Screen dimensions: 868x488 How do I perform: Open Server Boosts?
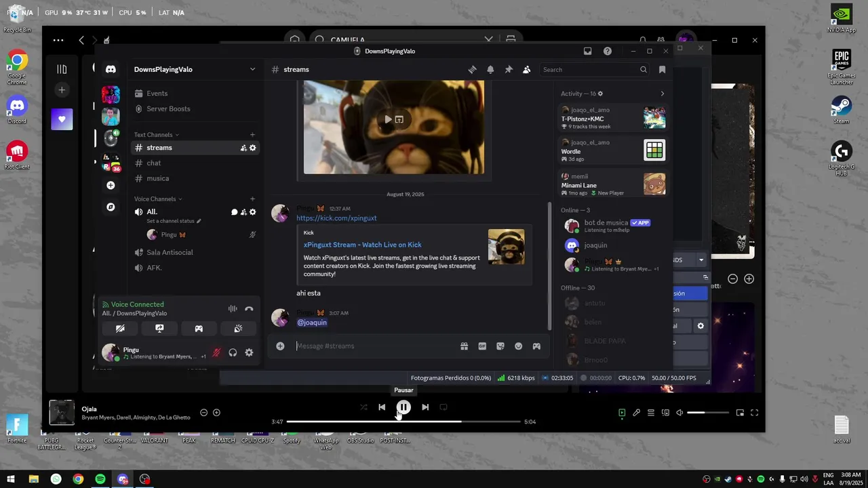[x=168, y=108]
